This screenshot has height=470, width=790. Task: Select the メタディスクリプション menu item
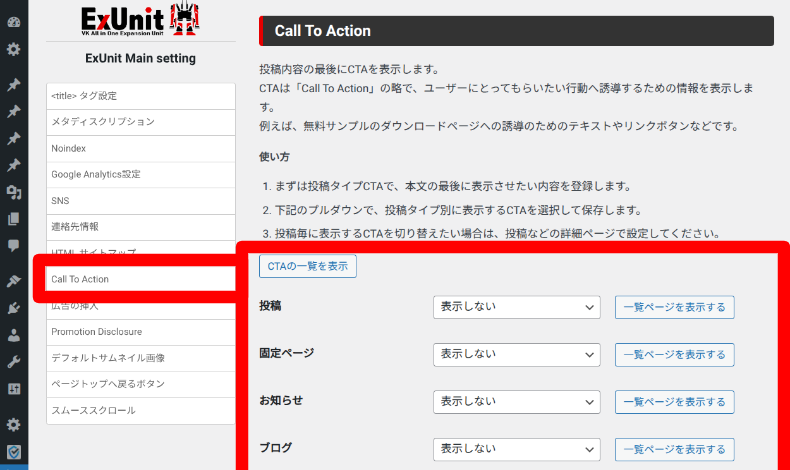tap(141, 122)
